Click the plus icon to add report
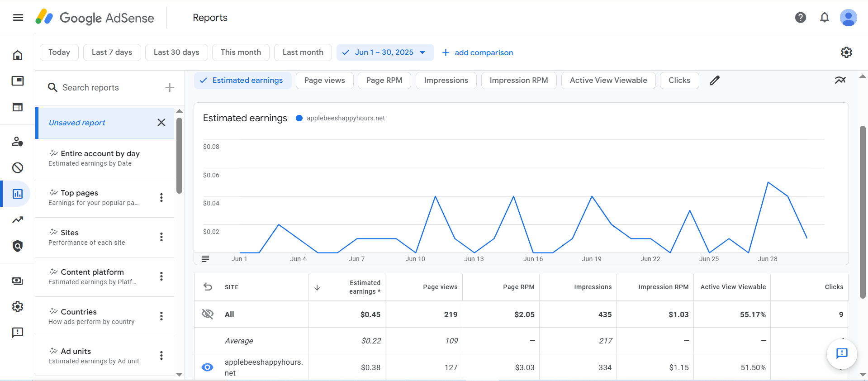868x381 pixels. (170, 87)
